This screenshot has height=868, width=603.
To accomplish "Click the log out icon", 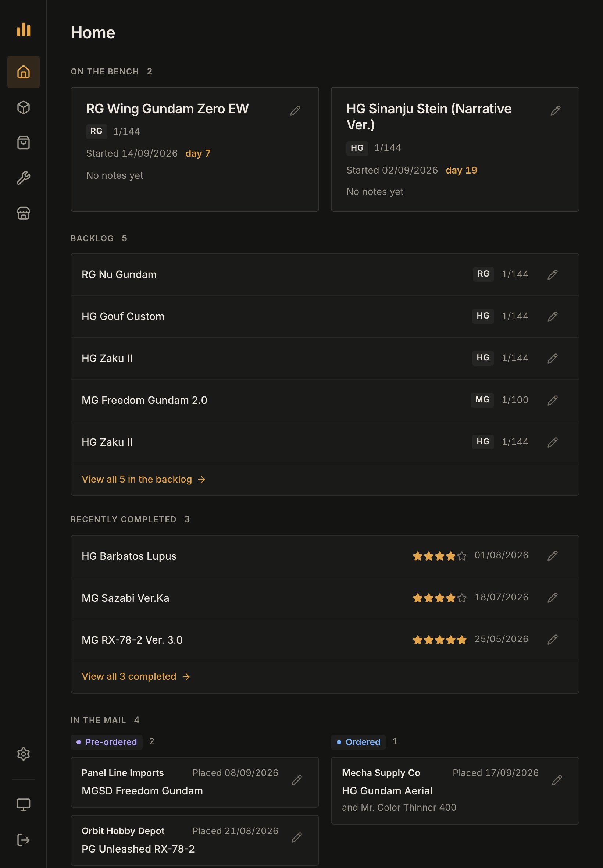I will 24,840.
